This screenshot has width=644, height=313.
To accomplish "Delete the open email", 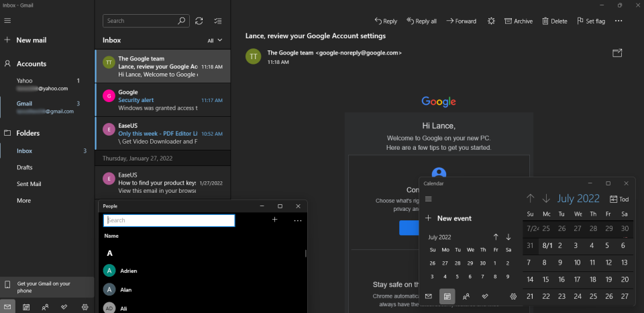I will coord(555,21).
